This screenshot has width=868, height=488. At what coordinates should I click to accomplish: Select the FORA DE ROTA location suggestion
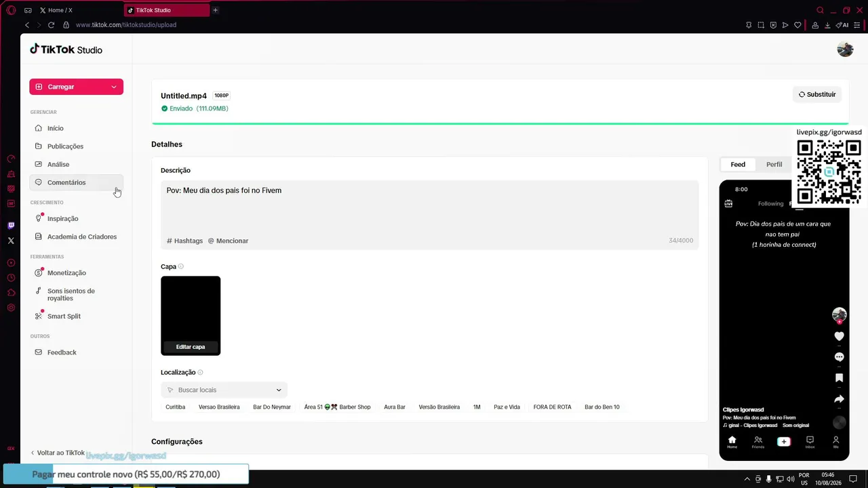[553, 407]
